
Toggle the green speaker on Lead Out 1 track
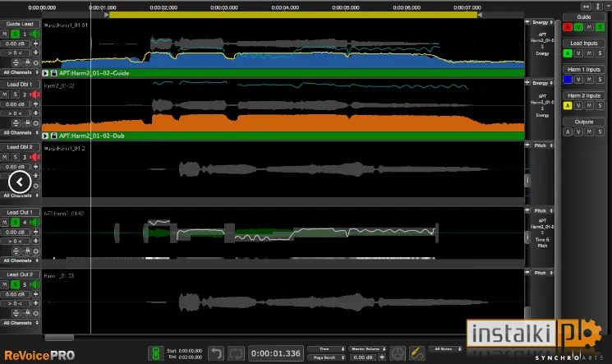click(x=35, y=222)
